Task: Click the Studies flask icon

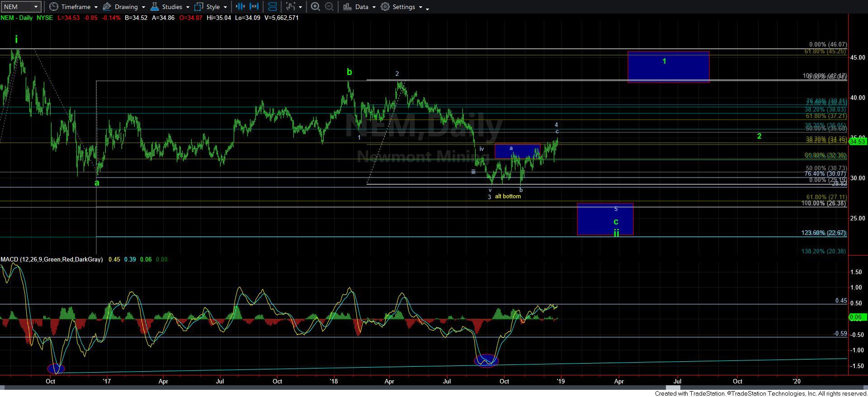Action: pyautogui.click(x=155, y=7)
